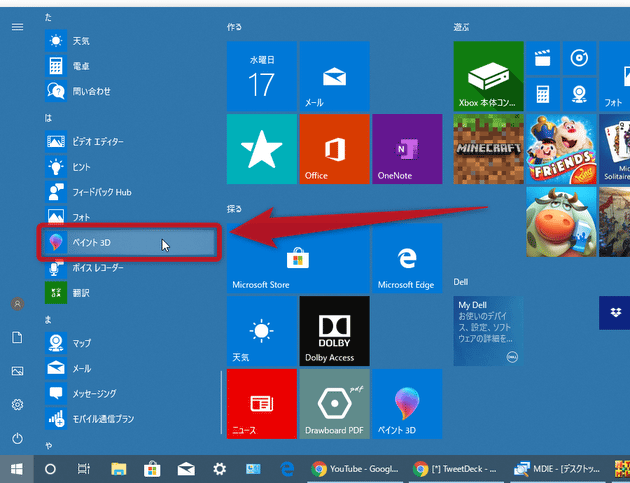Open ビデオ エディター from the app list
The image size is (630, 483).
click(129, 141)
